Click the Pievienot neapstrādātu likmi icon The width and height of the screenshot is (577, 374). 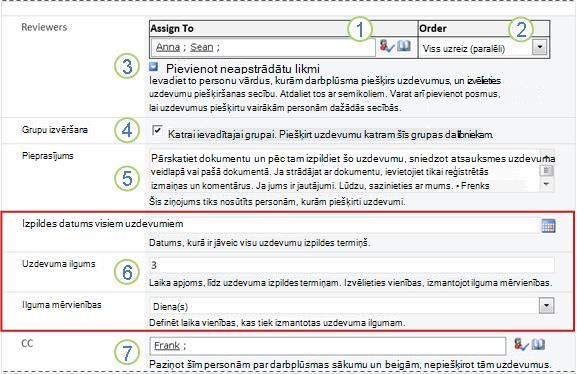(153, 67)
